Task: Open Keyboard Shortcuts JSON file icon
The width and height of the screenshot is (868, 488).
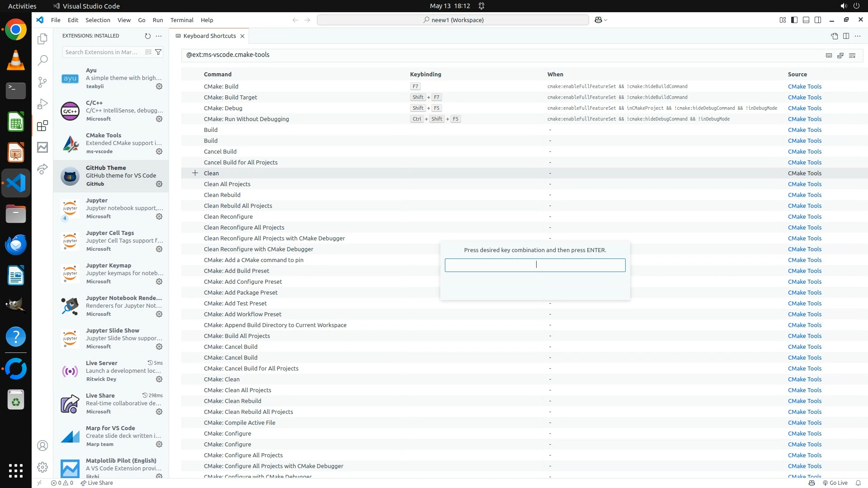Action: pyautogui.click(x=834, y=36)
